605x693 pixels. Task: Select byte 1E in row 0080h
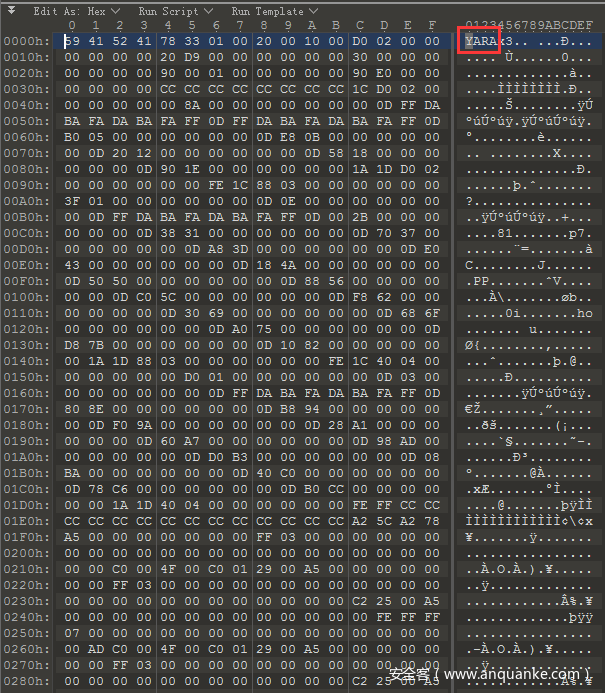point(192,169)
